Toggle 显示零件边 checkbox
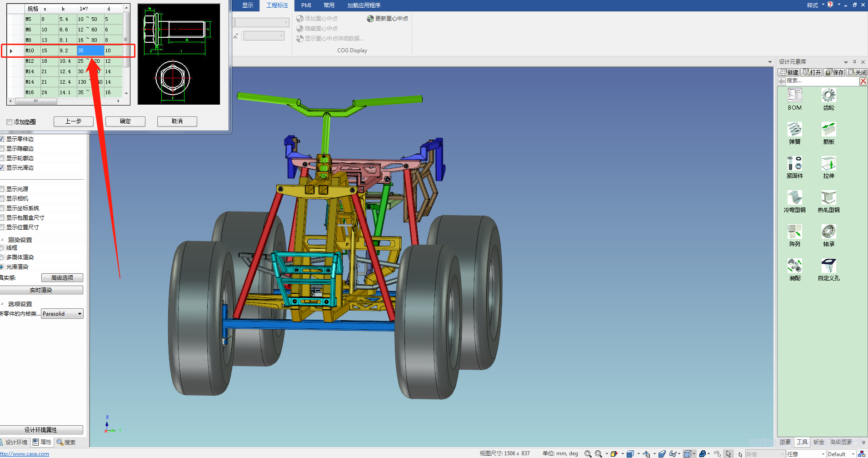The image size is (868, 458). pos(2,139)
